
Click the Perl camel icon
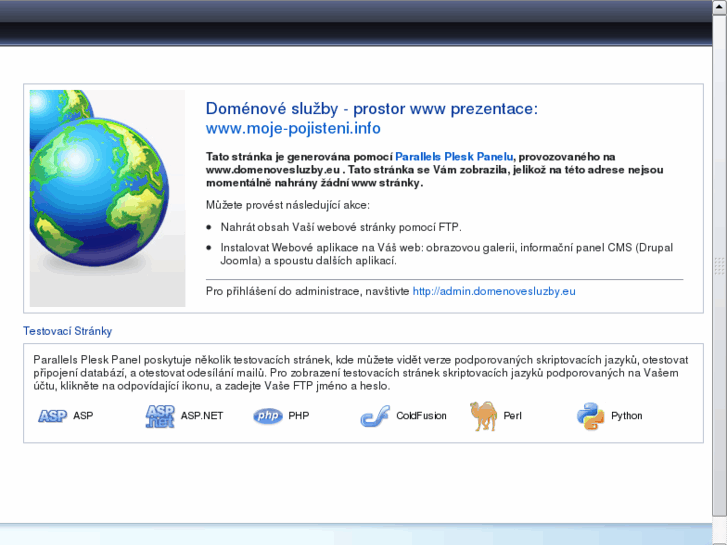(483, 416)
